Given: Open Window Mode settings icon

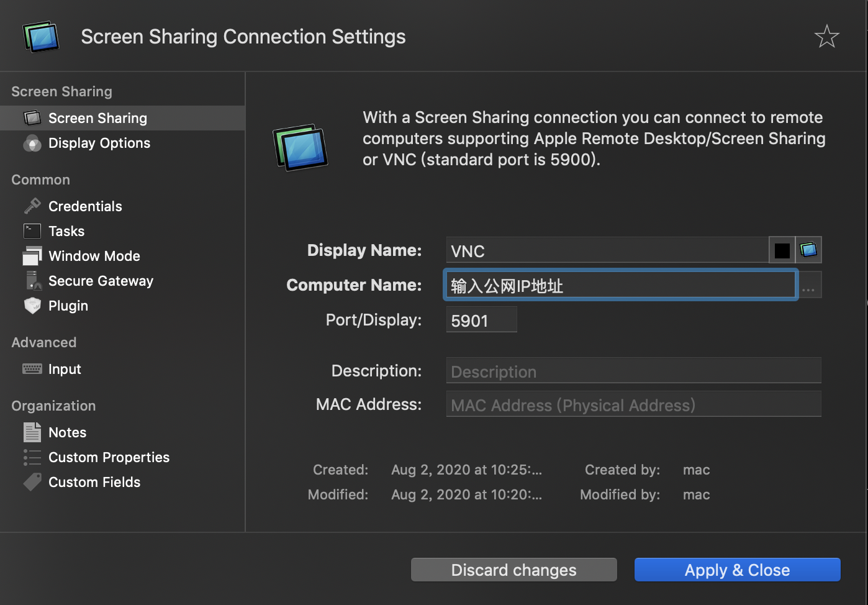Looking at the screenshot, I should [32, 256].
